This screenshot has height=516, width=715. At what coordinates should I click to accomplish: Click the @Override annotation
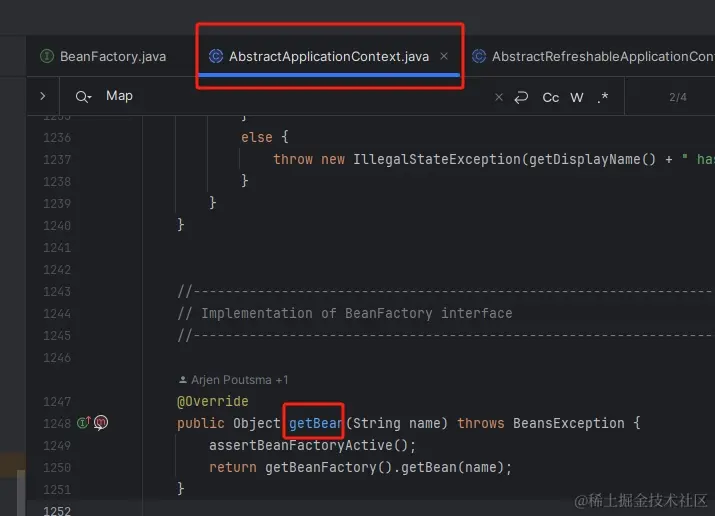(x=212, y=402)
